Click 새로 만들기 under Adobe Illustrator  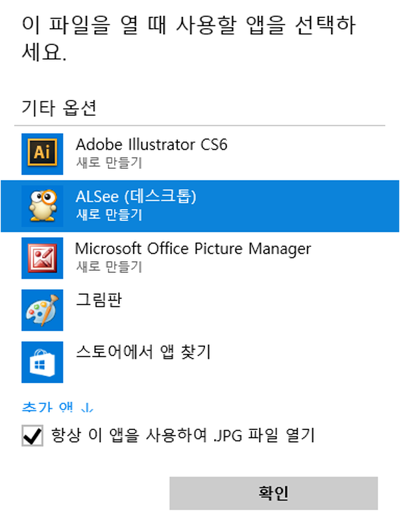point(109,163)
